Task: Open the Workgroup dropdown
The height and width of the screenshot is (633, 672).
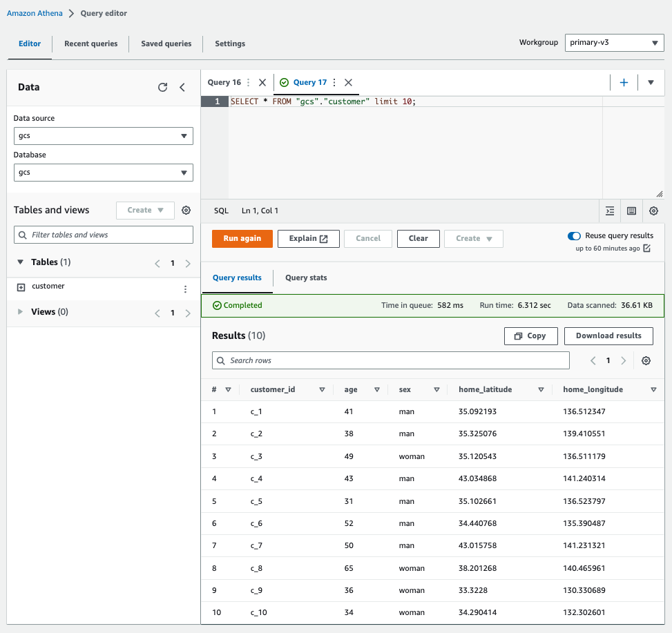Action: click(x=614, y=43)
